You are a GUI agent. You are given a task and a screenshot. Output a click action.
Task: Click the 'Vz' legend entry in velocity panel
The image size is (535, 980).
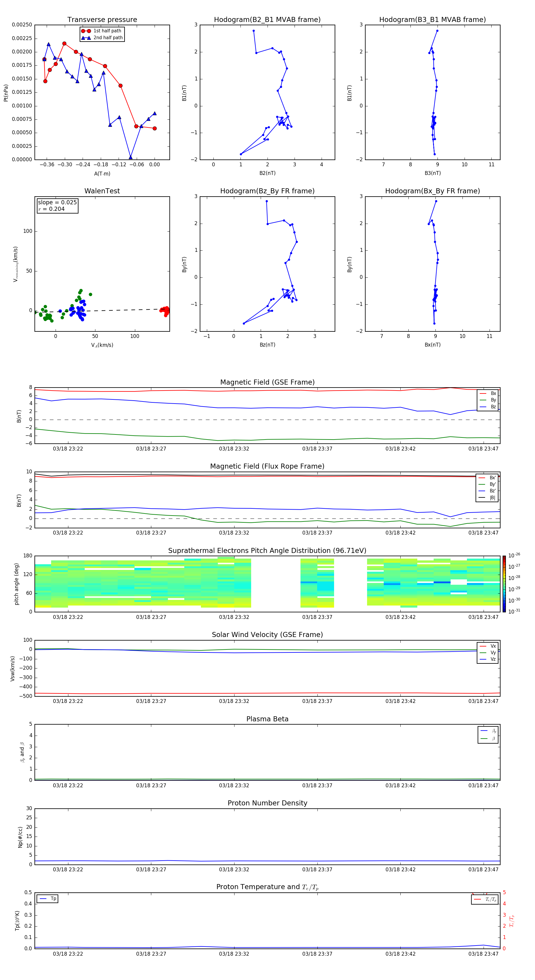click(488, 659)
